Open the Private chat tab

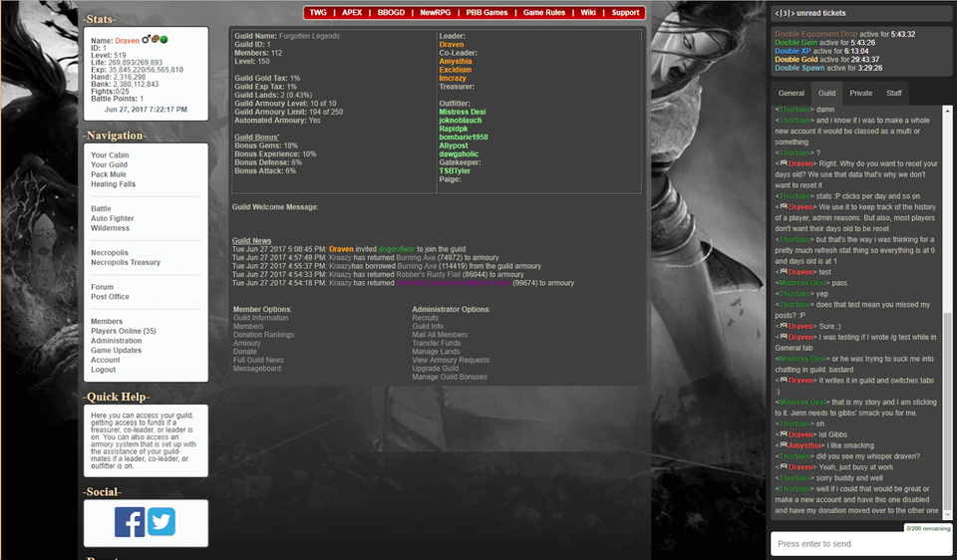pyautogui.click(x=860, y=93)
